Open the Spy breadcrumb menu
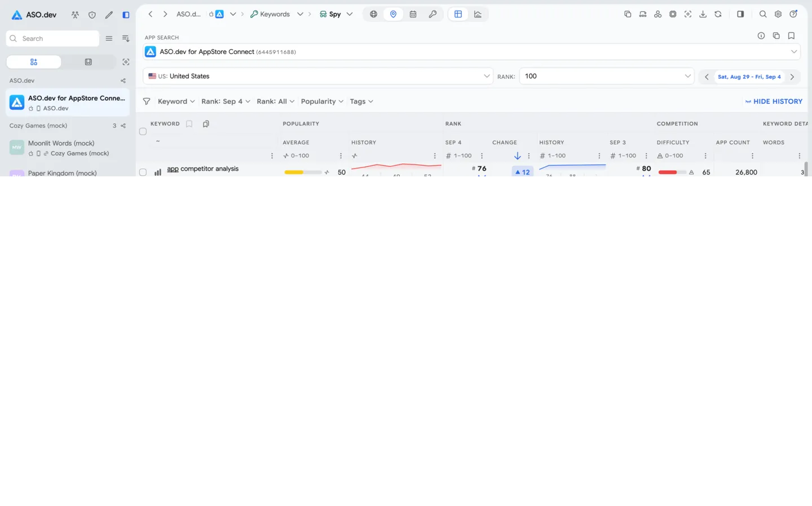This screenshot has width=812, height=506. pyautogui.click(x=336, y=14)
